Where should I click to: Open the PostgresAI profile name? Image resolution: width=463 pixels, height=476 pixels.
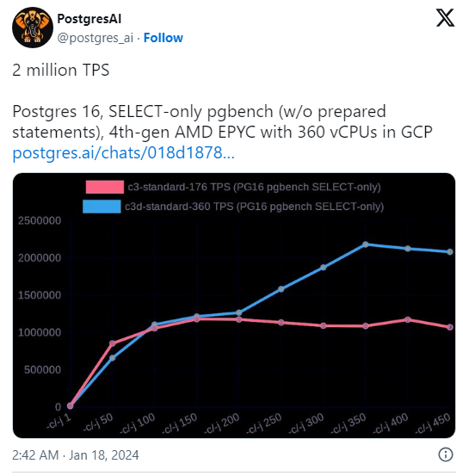(x=90, y=19)
